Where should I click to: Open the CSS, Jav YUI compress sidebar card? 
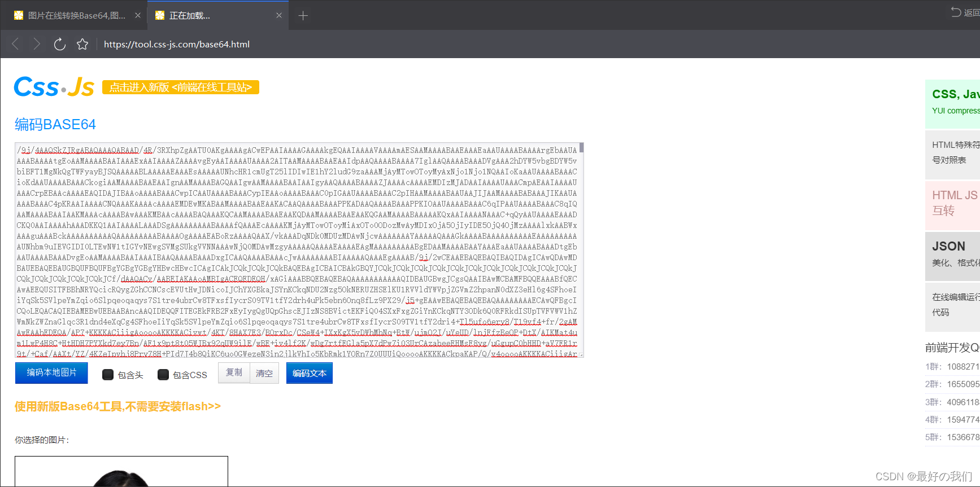coord(952,104)
